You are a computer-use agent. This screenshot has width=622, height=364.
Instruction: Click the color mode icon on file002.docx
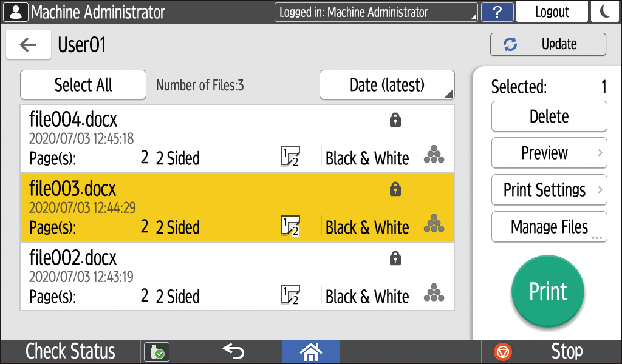point(434,294)
